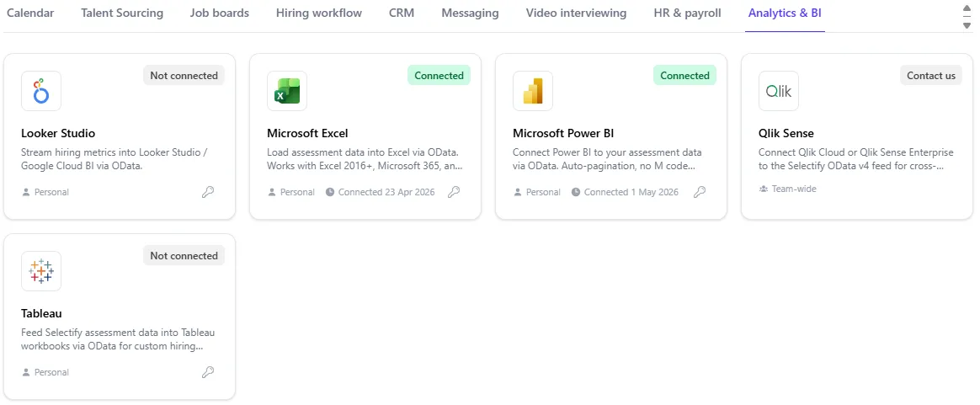Open the Looker Studio card title
This screenshot has width=980, height=405.
[x=58, y=133]
